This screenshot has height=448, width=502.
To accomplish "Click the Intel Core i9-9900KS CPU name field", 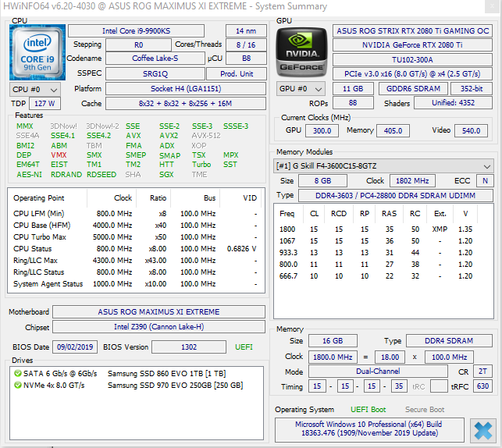I will click(x=136, y=31).
